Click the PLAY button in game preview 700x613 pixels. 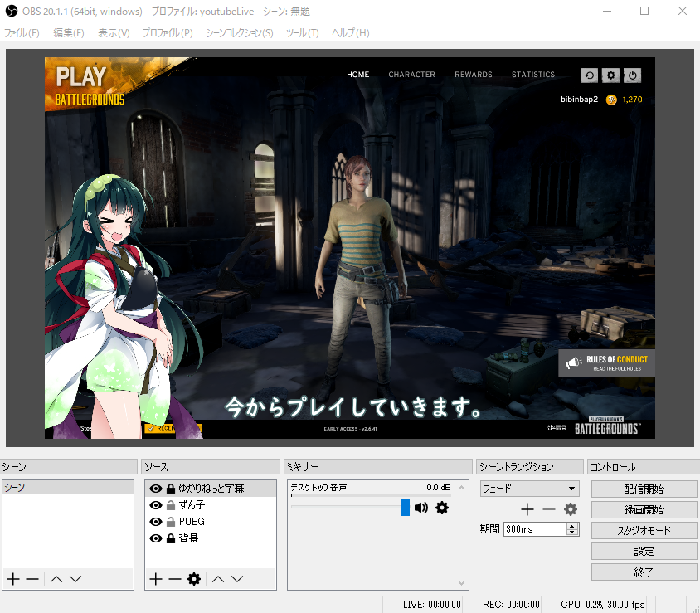click(x=81, y=77)
